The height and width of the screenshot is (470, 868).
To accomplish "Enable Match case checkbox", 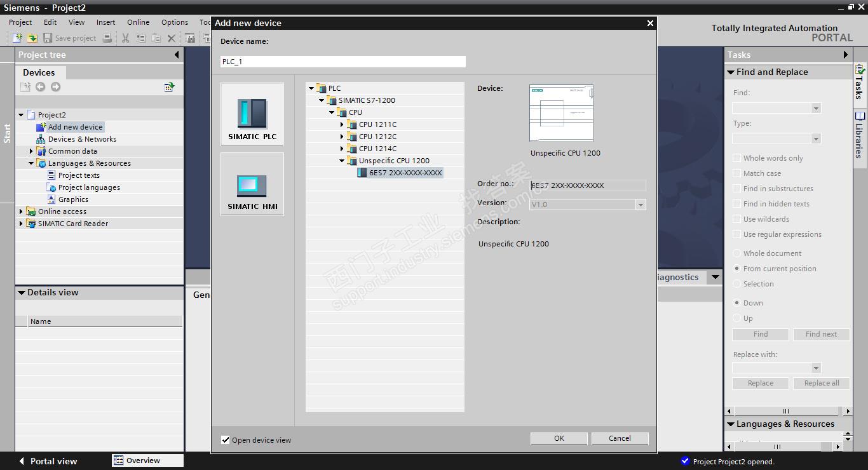I will click(736, 173).
